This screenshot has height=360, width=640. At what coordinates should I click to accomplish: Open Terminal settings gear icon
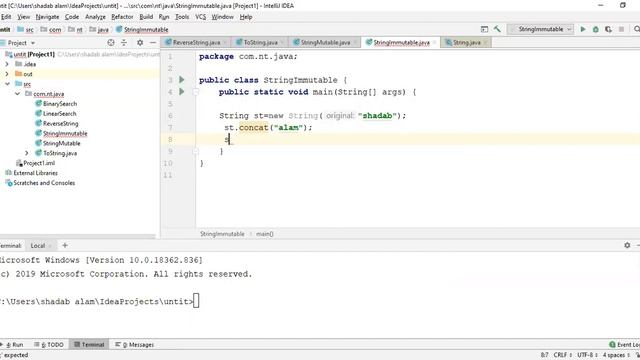[x=627, y=245]
